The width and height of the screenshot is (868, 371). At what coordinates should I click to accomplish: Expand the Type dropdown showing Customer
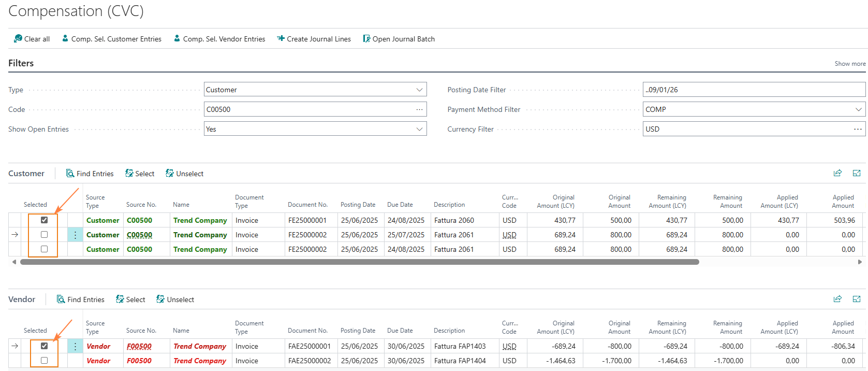[x=419, y=90]
